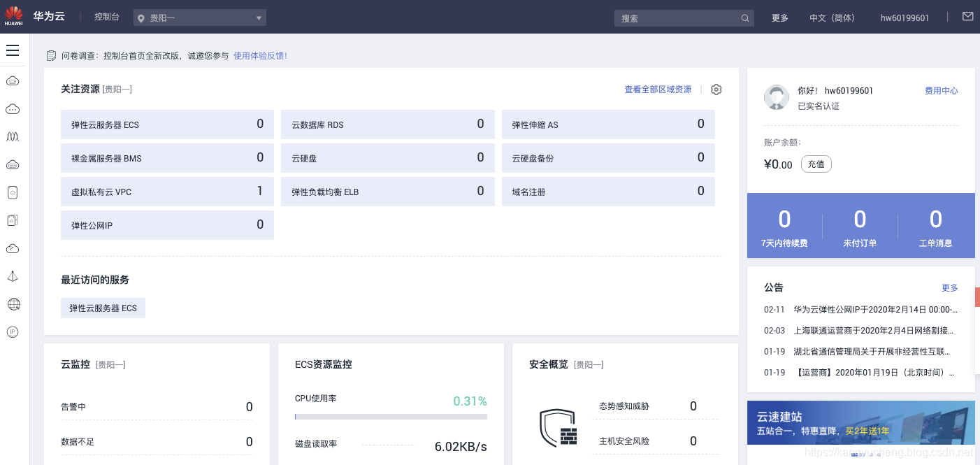Click the ECS资源监控 panel title

tap(324, 364)
